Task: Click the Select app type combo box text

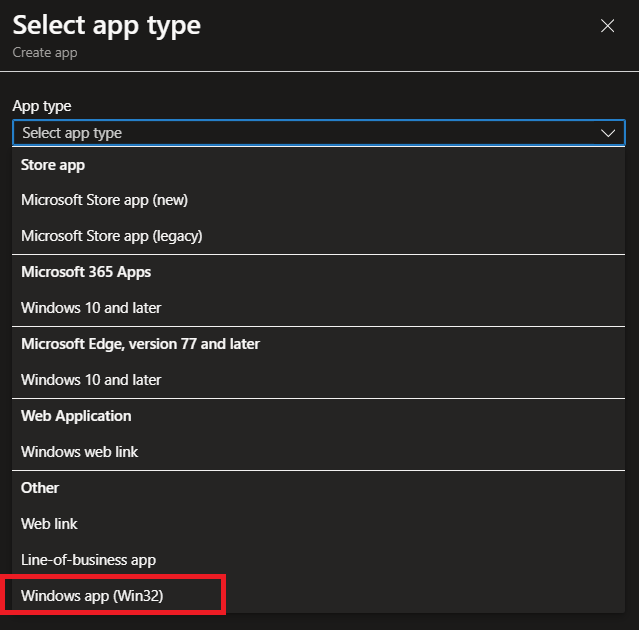Action: pos(72,133)
